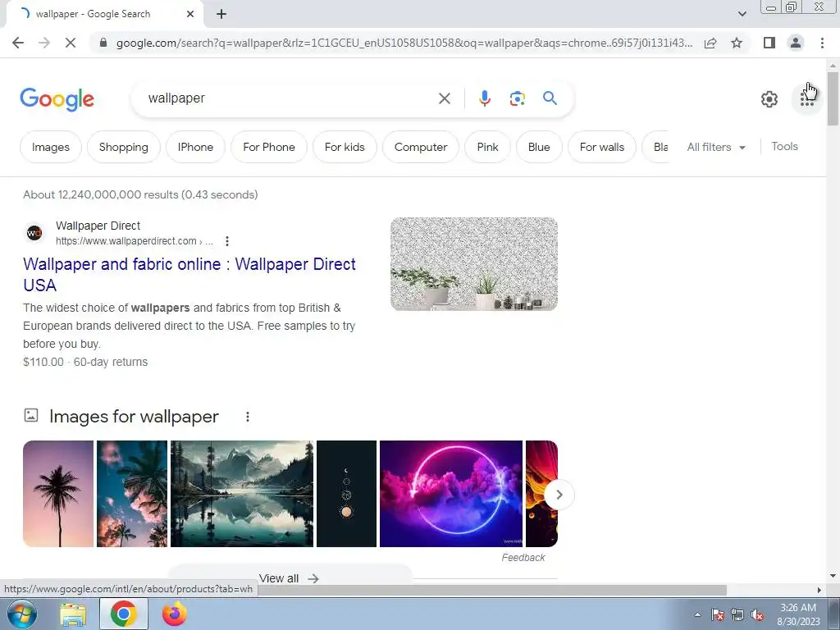
Task: Close the wallpaper Google Search tab
Action: 190,14
